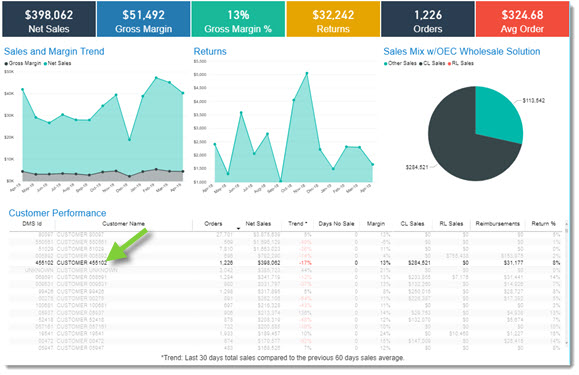
Task: Toggle the Gross Margin legend marker
Action: [x=6, y=63]
